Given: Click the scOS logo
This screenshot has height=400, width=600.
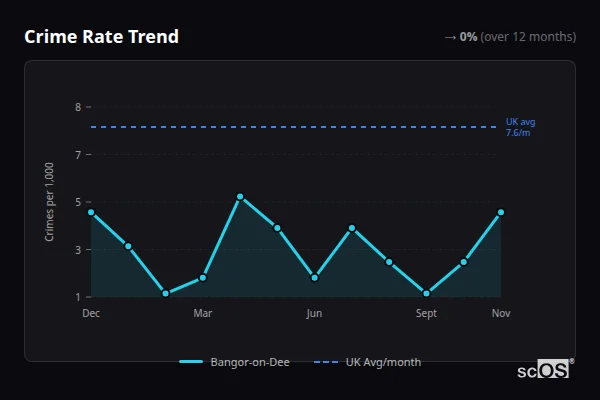Looking at the screenshot, I should click(x=546, y=369).
